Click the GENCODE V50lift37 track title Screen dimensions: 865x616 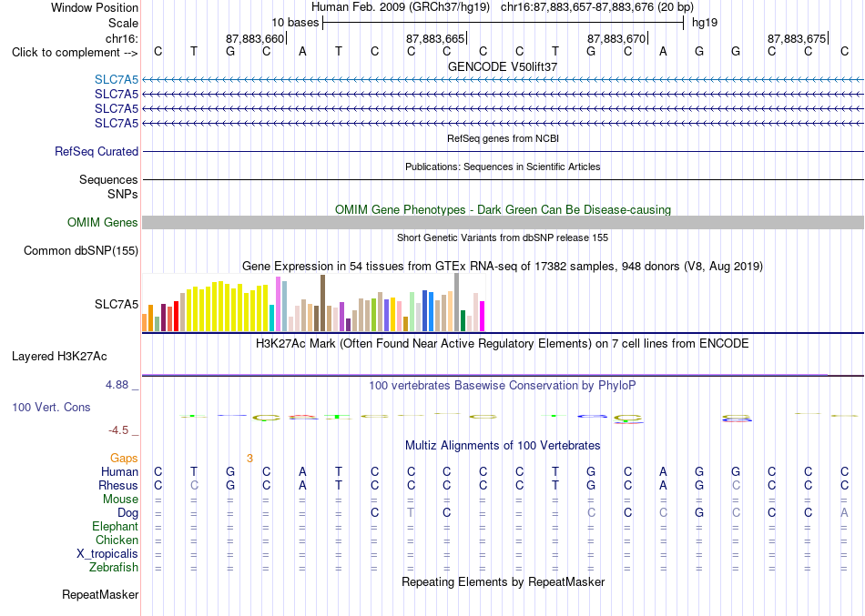tap(503, 66)
